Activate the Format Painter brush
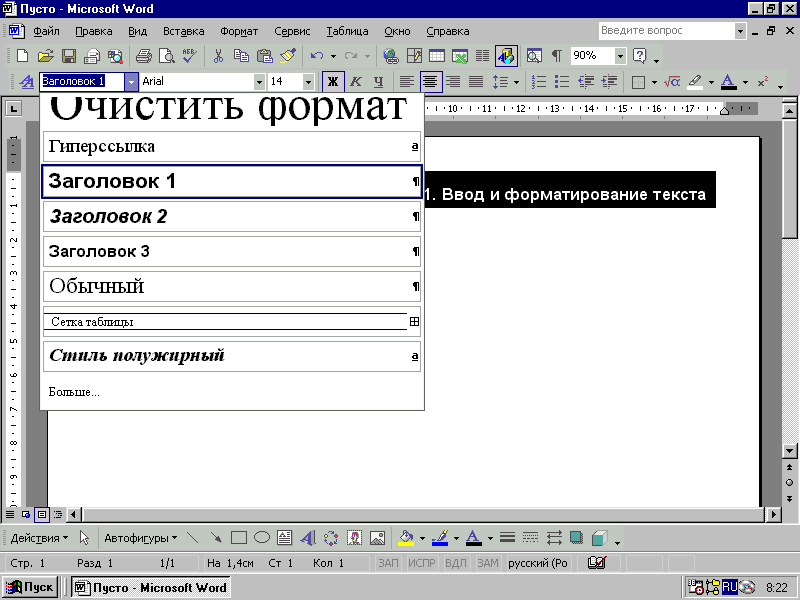 click(288, 56)
